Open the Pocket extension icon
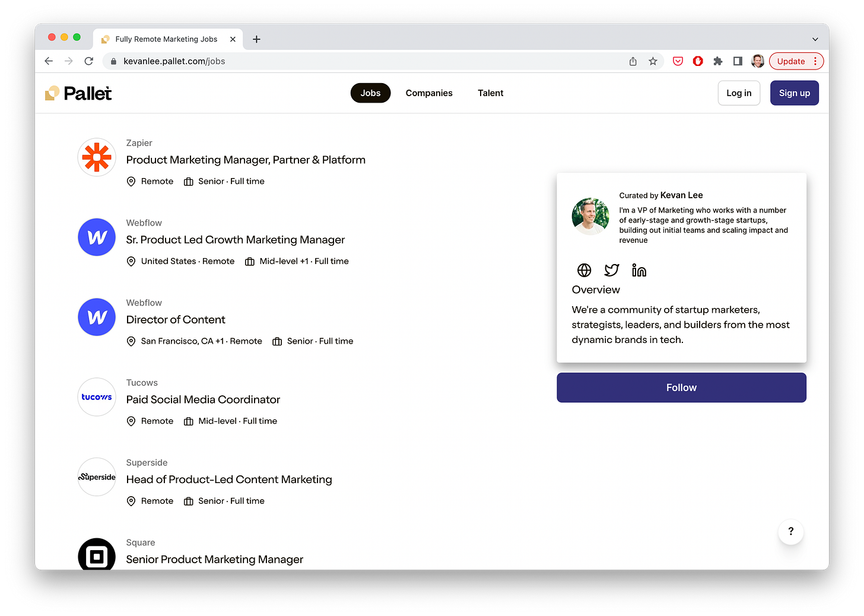Screen dimensions: 864x616 tap(678, 61)
